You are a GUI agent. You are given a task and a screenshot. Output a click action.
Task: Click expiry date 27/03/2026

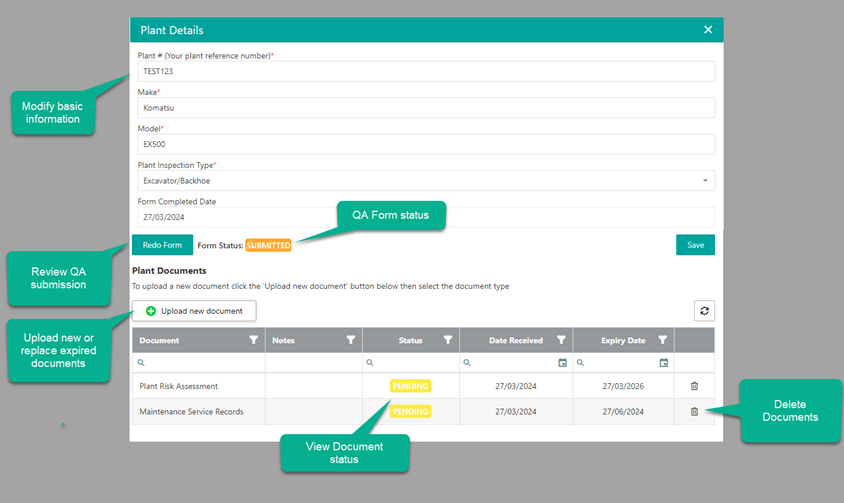click(x=623, y=386)
